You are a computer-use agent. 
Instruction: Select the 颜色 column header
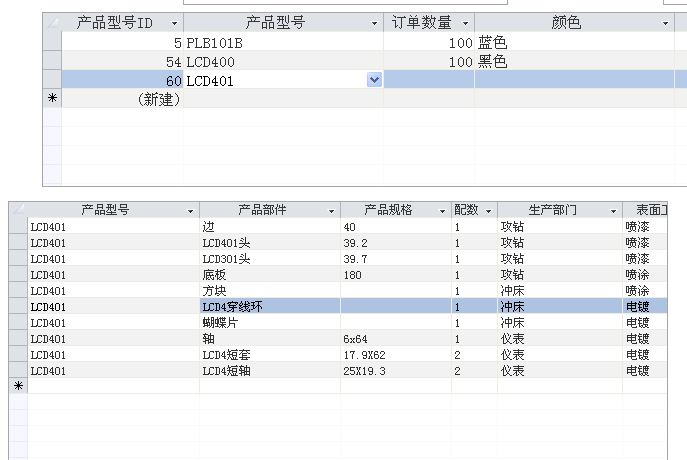click(x=567, y=23)
